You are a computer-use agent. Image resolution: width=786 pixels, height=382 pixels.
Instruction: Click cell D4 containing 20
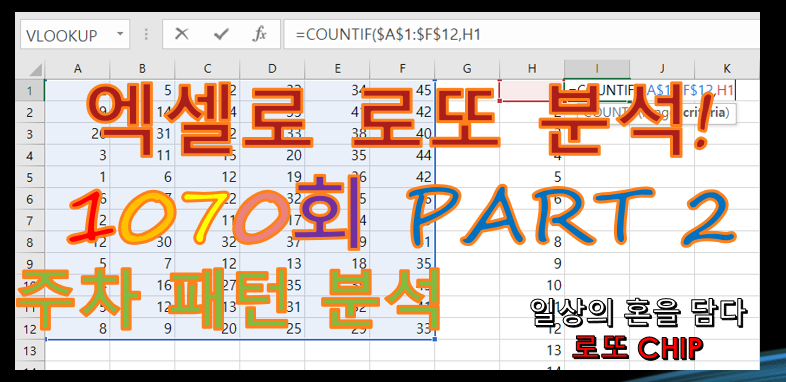point(272,155)
